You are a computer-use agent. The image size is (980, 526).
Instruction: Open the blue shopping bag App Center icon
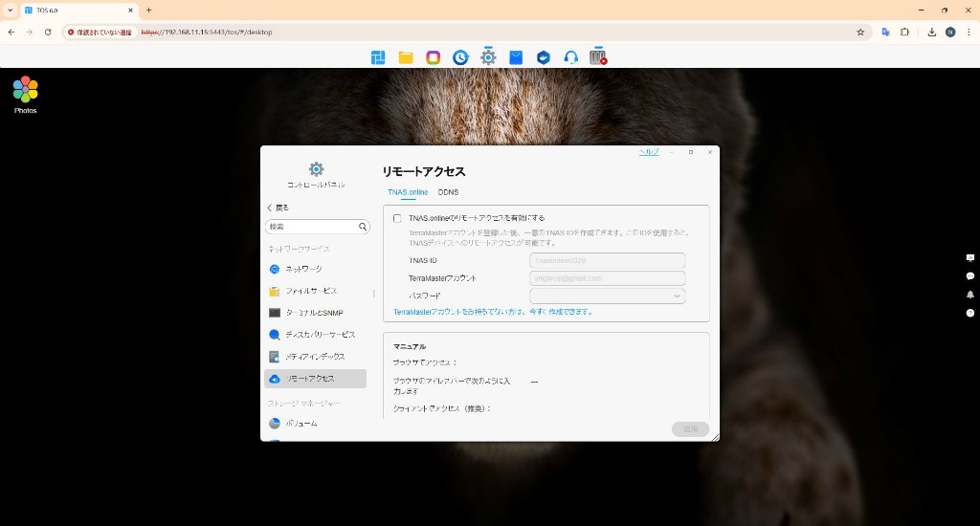516,57
